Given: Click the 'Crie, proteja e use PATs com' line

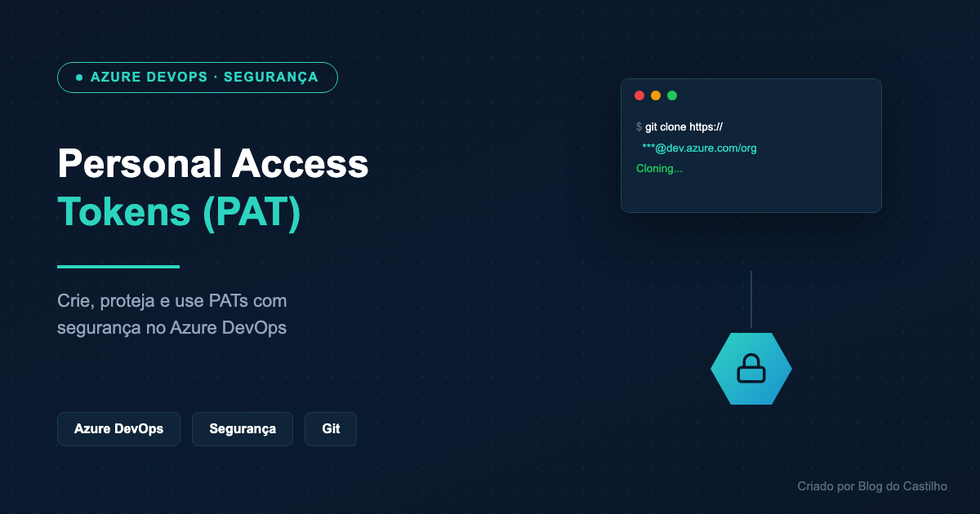Looking at the screenshot, I should click(x=172, y=301).
